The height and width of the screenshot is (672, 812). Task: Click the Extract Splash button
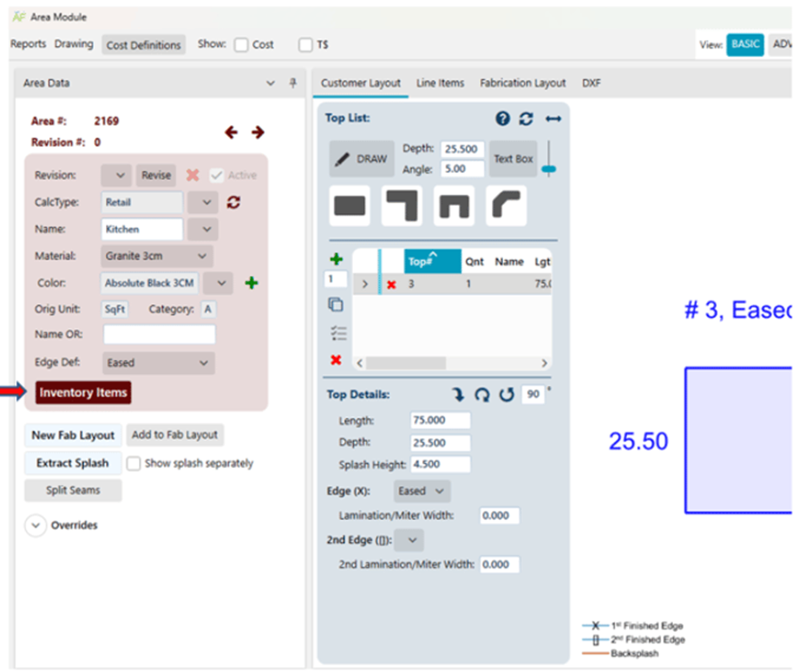point(72,463)
